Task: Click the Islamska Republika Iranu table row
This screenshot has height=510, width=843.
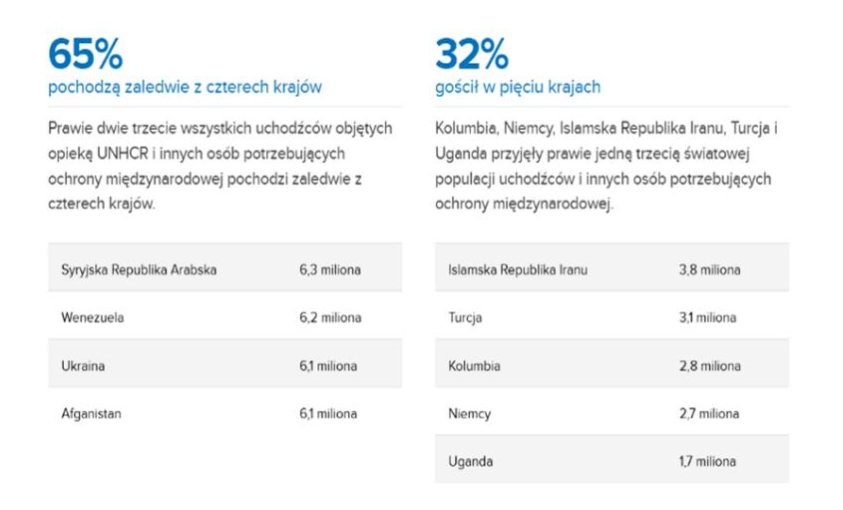Action: pyautogui.click(x=612, y=267)
